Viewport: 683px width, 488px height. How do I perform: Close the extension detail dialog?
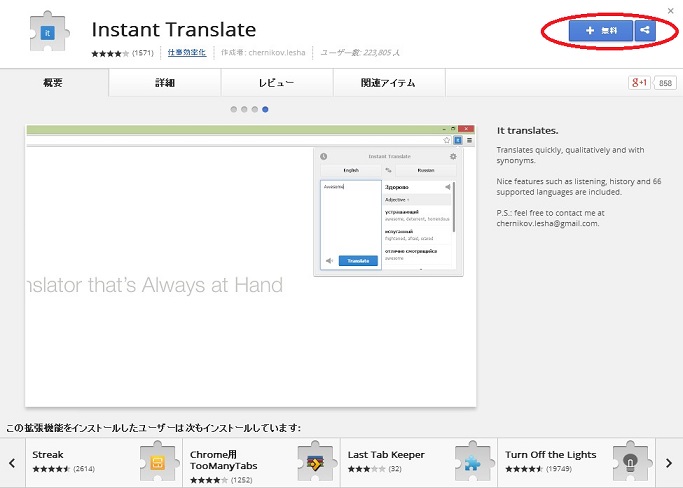670,11
